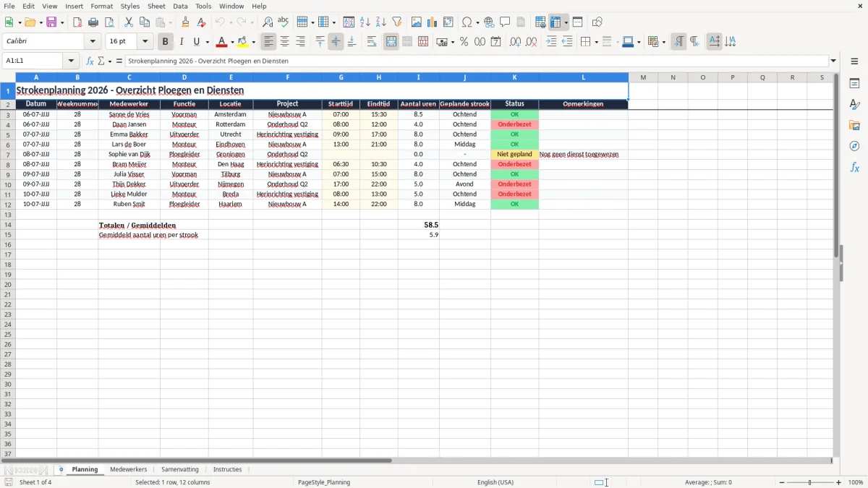
Task: Open the font size dropdown
Action: pos(145,42)
